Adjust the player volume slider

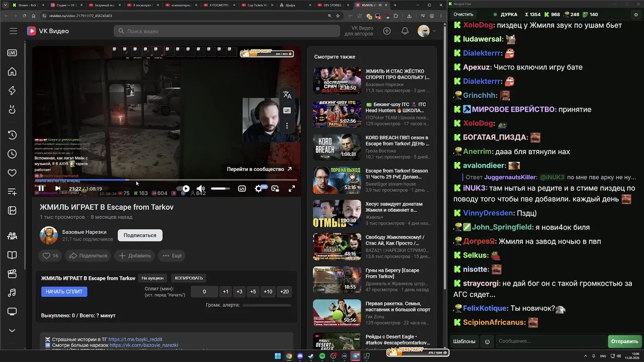coord(220,189)
